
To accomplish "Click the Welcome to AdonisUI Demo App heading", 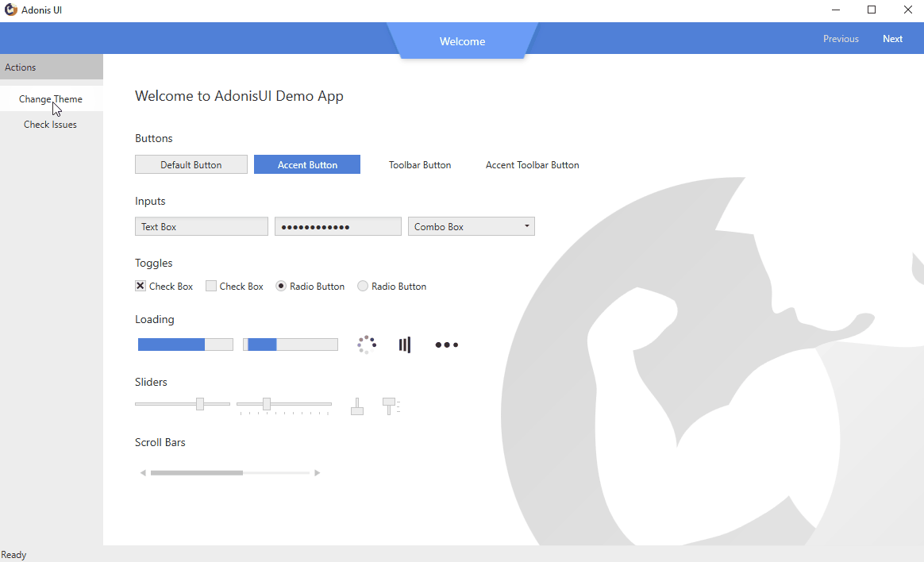I will [239, 96].
